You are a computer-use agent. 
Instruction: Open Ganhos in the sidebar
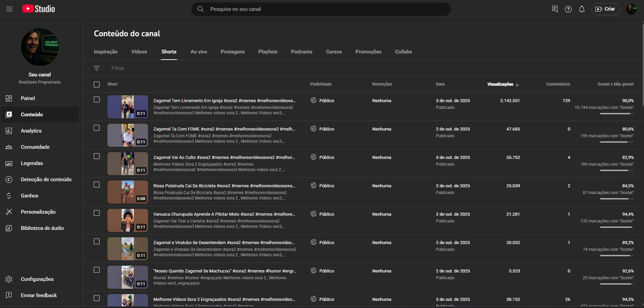(x=29, y=196)
